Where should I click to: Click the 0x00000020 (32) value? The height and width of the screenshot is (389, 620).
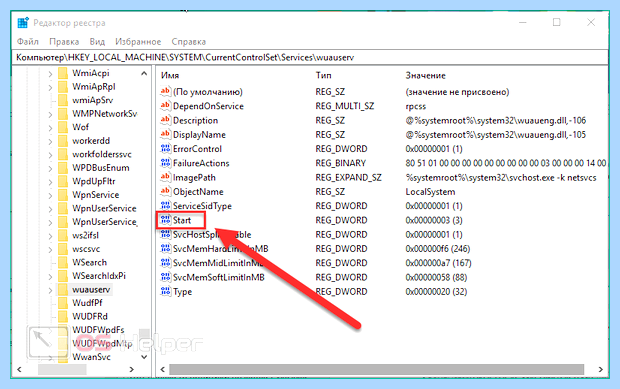436,292
